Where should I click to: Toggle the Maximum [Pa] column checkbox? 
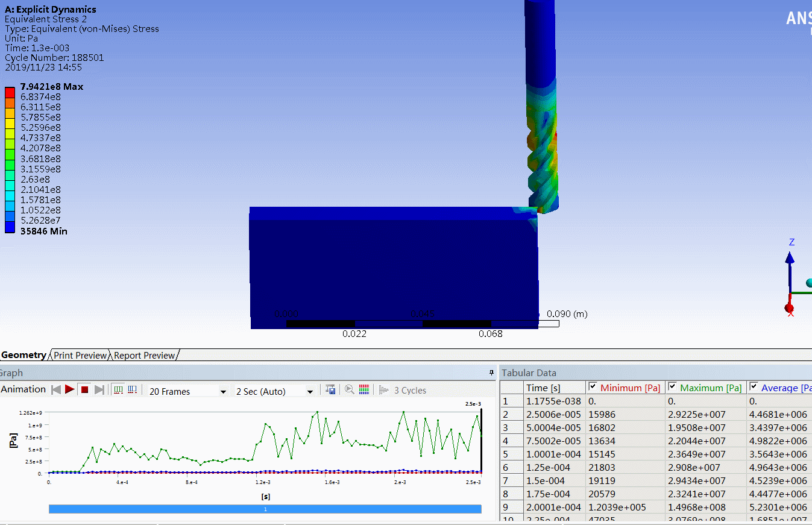click(x=673, y=387)
